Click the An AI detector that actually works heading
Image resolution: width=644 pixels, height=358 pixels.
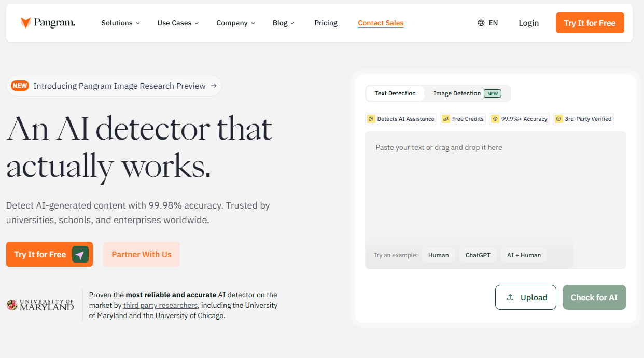[139, 147]
